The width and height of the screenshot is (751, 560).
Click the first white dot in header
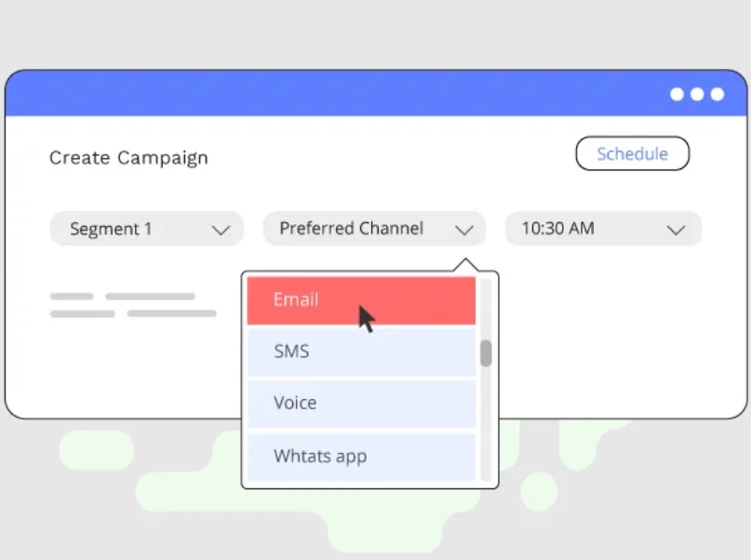click(x=677, y=94)
